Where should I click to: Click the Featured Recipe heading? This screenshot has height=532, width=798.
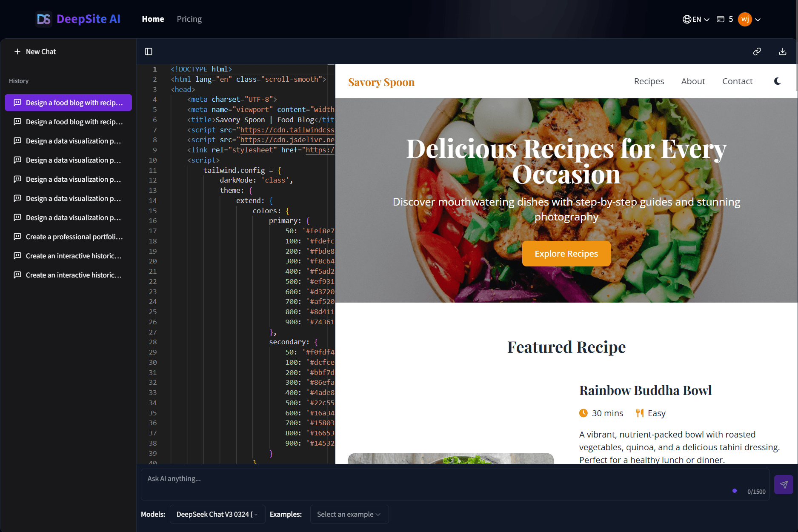(566, 347)
